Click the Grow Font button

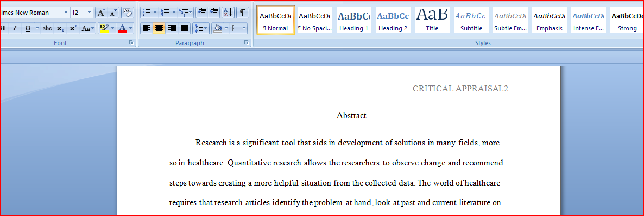point(101,13)
